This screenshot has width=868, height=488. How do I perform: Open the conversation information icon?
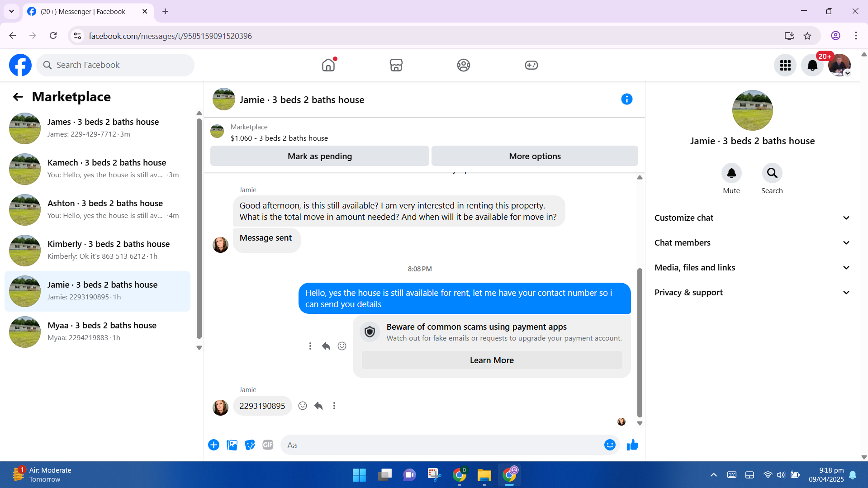[x=626, y=99]
